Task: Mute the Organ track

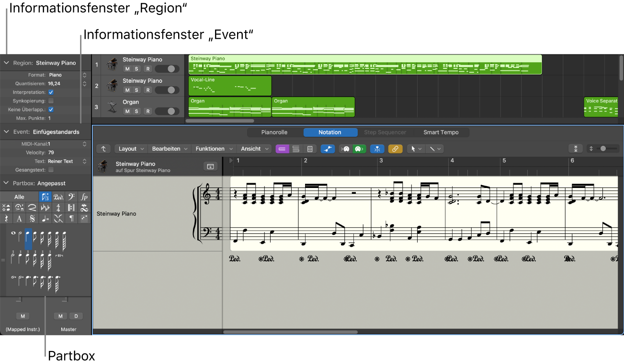Action: [127, 111]
